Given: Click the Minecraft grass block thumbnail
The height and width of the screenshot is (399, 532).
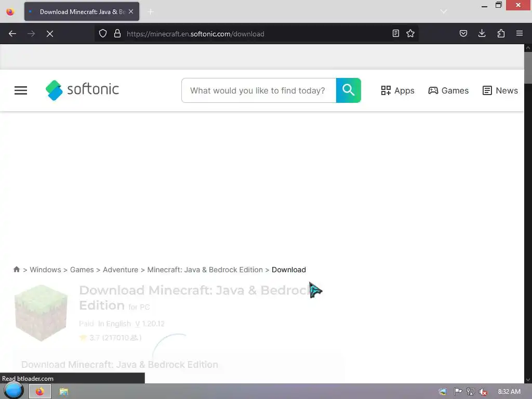Looking at the screenshot, I should coord(41,313).
